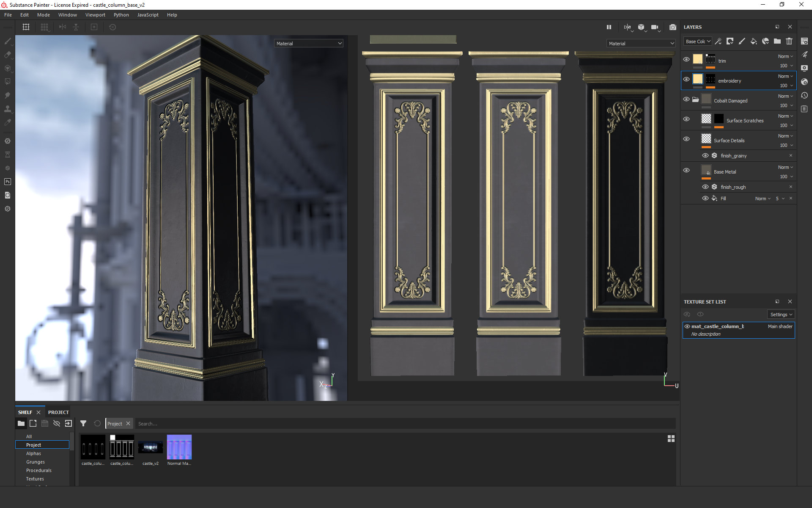Pause rendering with the pause icon
This screenshot has width=812, height=508.
609,27
